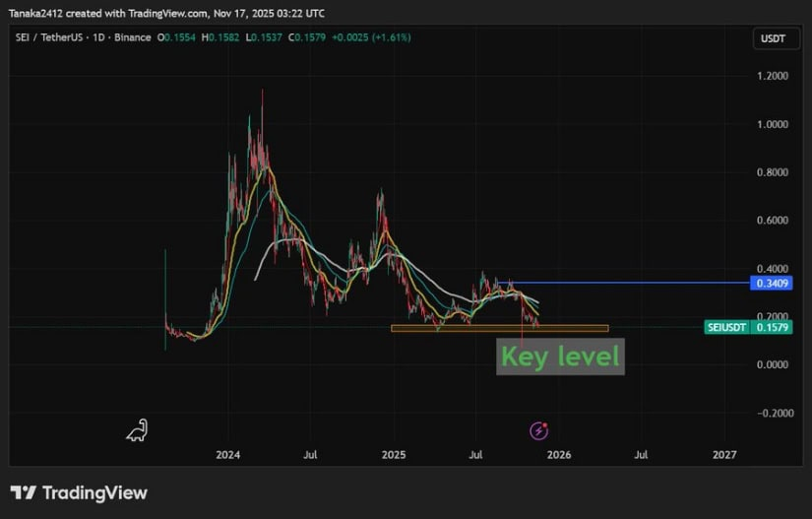
Task: Select the blue 0.3409 price label
Action: 769,284
